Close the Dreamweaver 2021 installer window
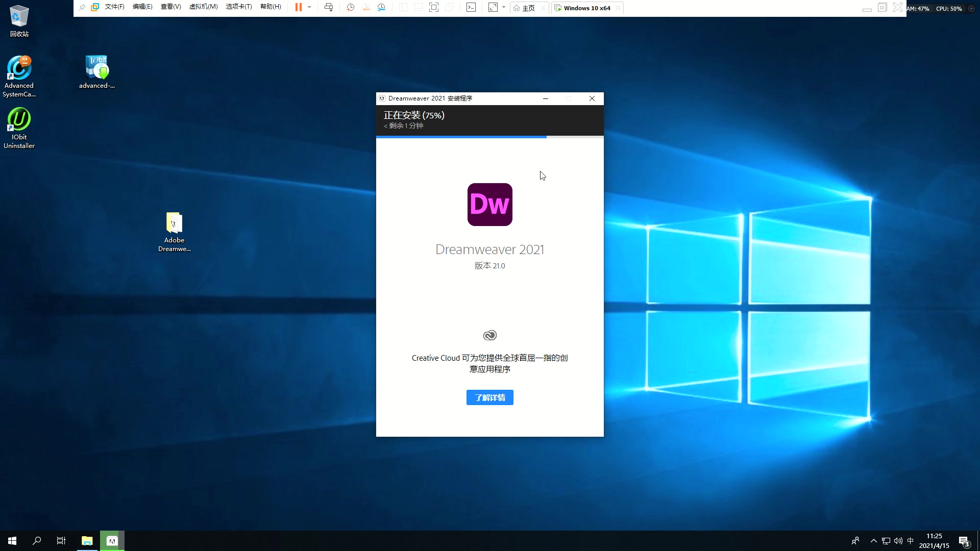 (592, 98)
